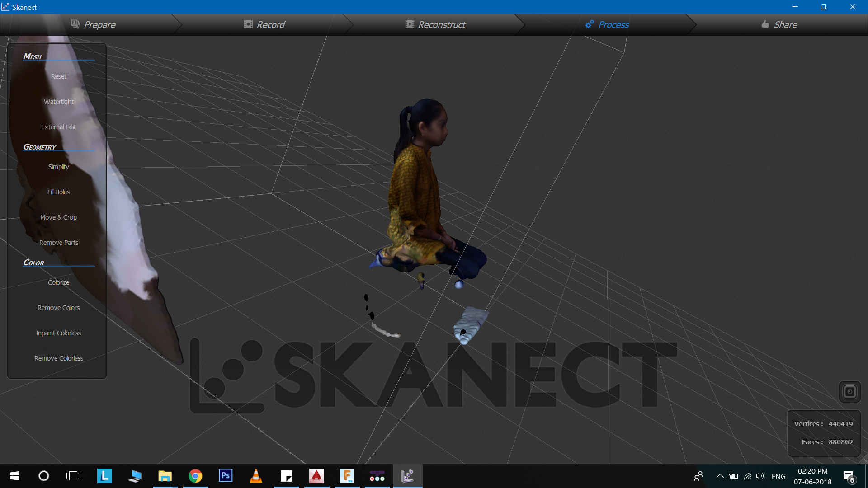This screenshot has width=868, height=488.
Task: Open the Sticky Notes taskbar app
Action: (x=286, y=476)
